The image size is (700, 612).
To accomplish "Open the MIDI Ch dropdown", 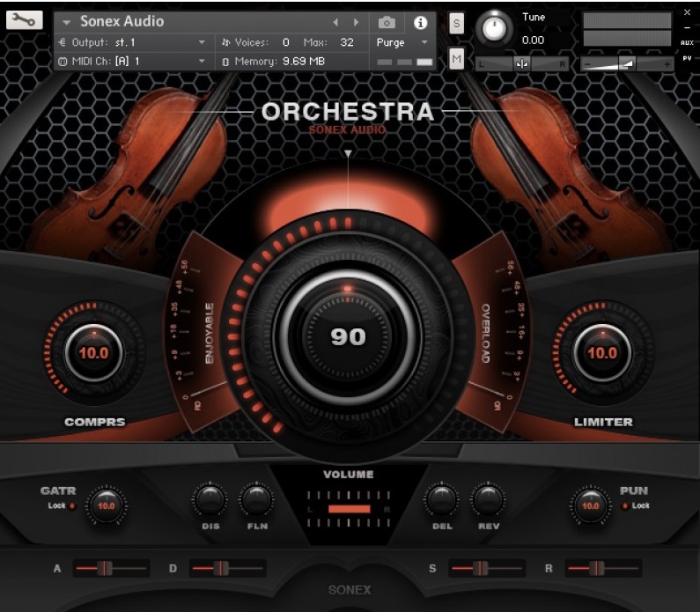I will click(132, 61).
